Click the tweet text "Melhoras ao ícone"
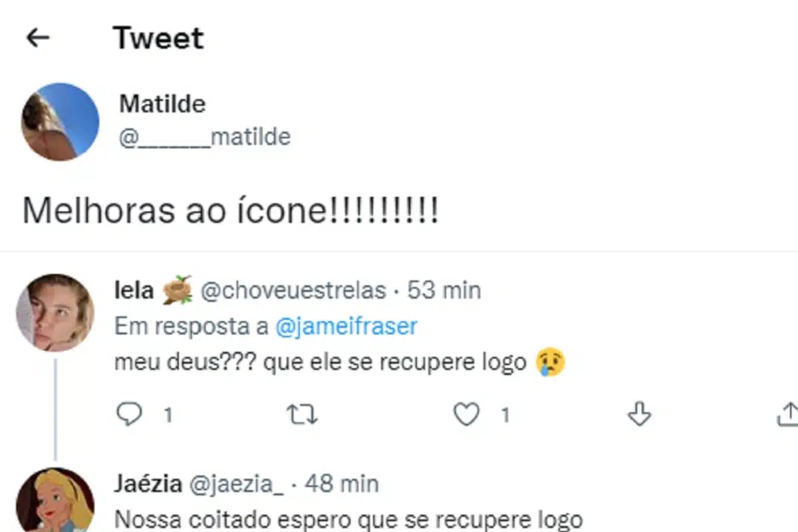 [230, 211]
